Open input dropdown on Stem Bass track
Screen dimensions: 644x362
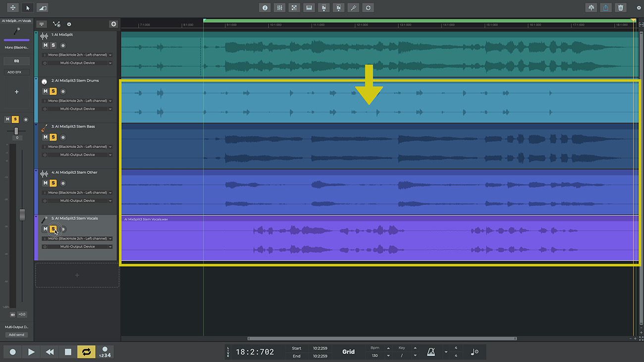pyautogui.click(x=78, y=147)
